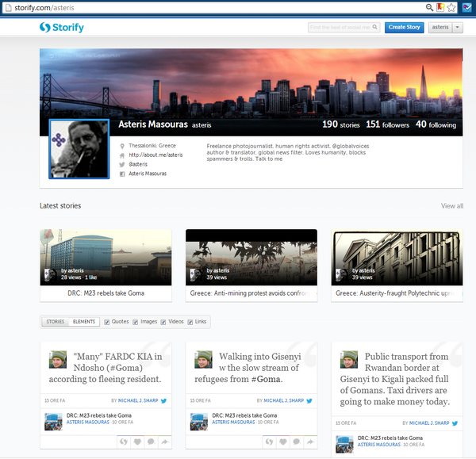The width and height of the screenshot is (476, 459).
Task: Open the DRC: M23 rebels take Goma story thumbnail
Action: [106, 258]
